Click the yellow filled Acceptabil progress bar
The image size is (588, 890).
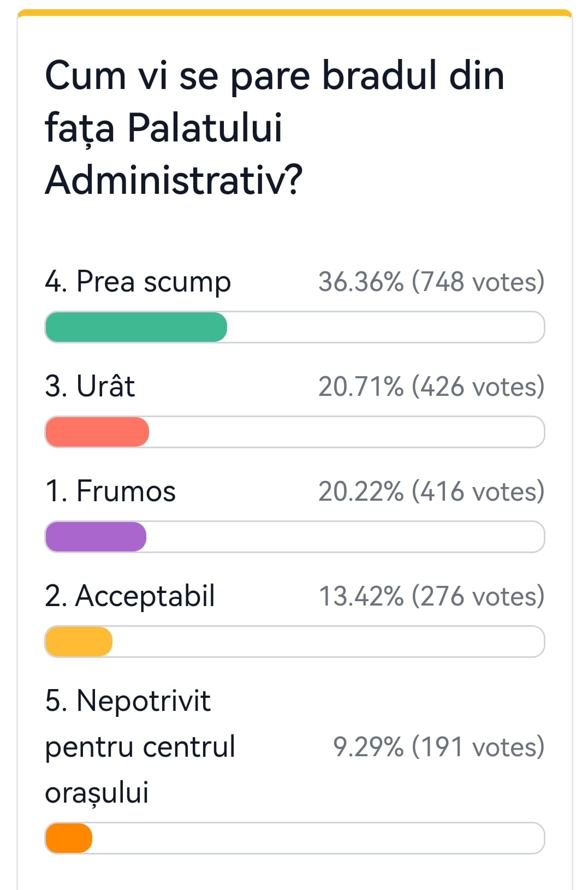tap(79, 642)
